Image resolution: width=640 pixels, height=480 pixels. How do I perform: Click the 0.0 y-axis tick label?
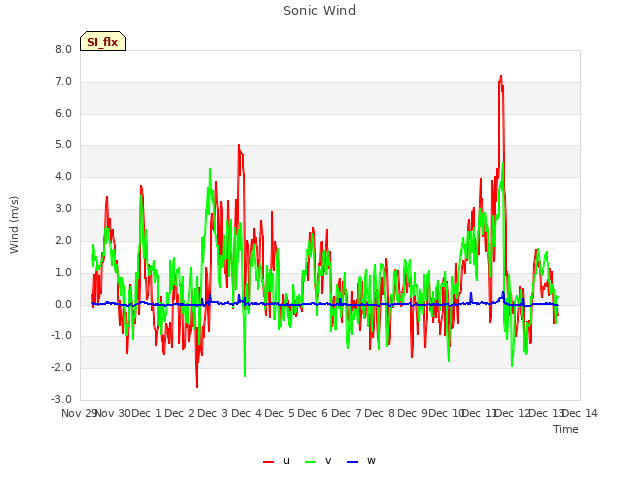tap(63, 304)
